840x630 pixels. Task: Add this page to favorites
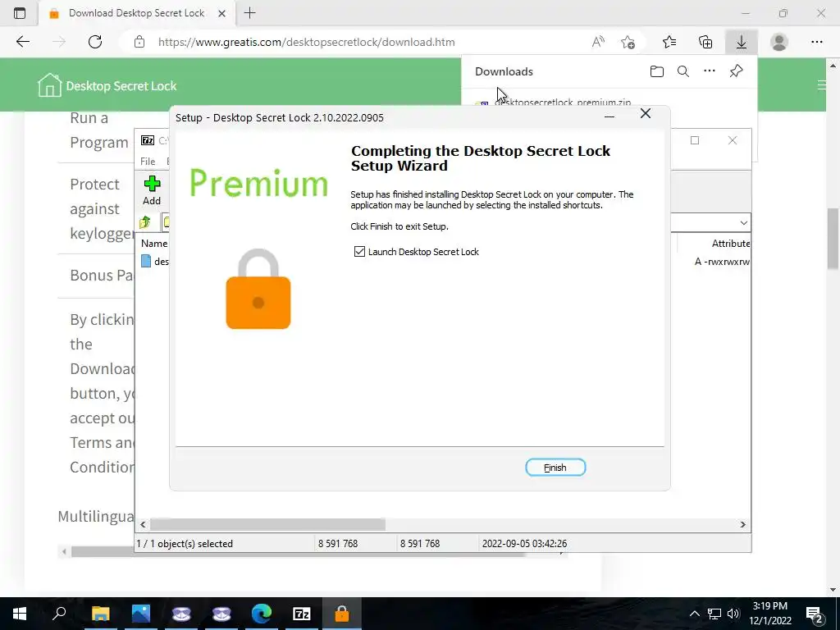pos(628,42)
